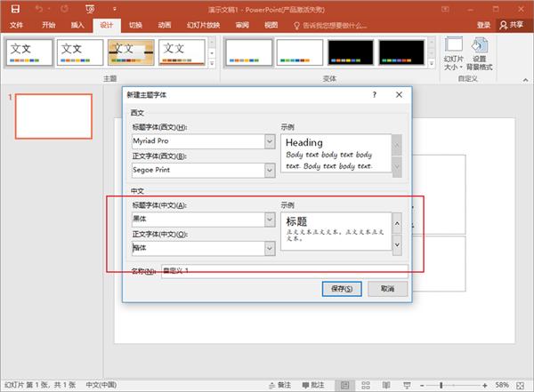Click the theme font name input field
Viewport: 534px width, 392px height.
click(x=285, y=271)
